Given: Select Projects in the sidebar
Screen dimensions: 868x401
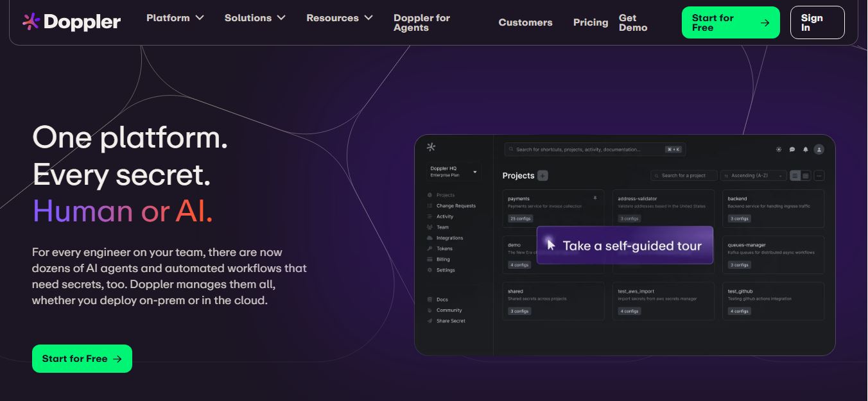Looking at the screenshot, I should pyautogui.click(x=441, y=195).
